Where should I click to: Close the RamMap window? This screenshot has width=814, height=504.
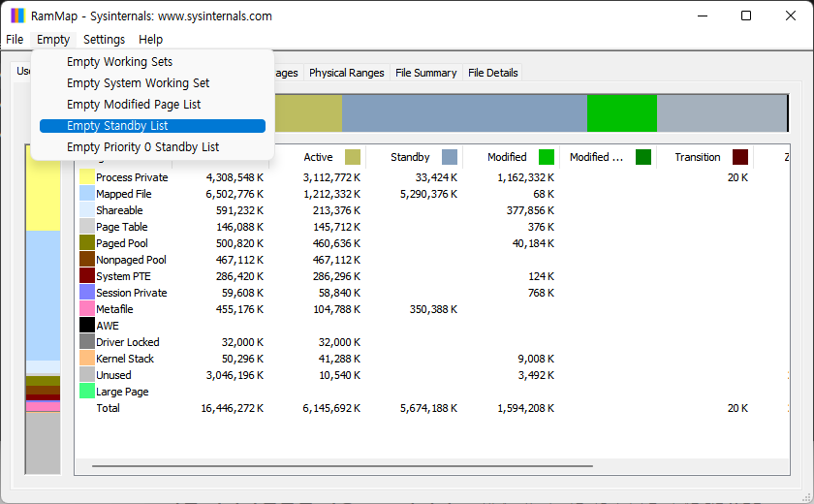pyautogui.click(x=791, y=16)
